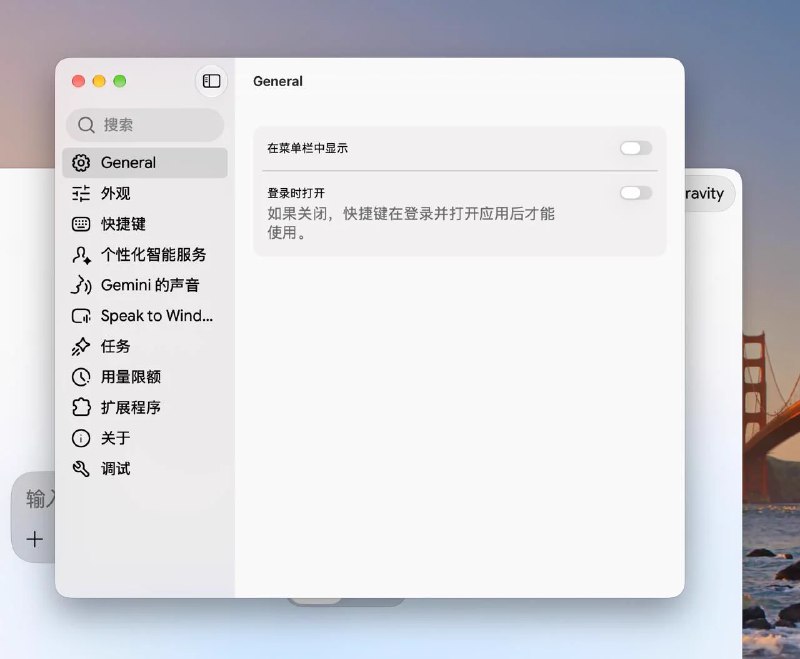The width and height of the screenshot is (800, 659).
Task: Turn on the 登录时打开 switch
Action: [636, 193]
